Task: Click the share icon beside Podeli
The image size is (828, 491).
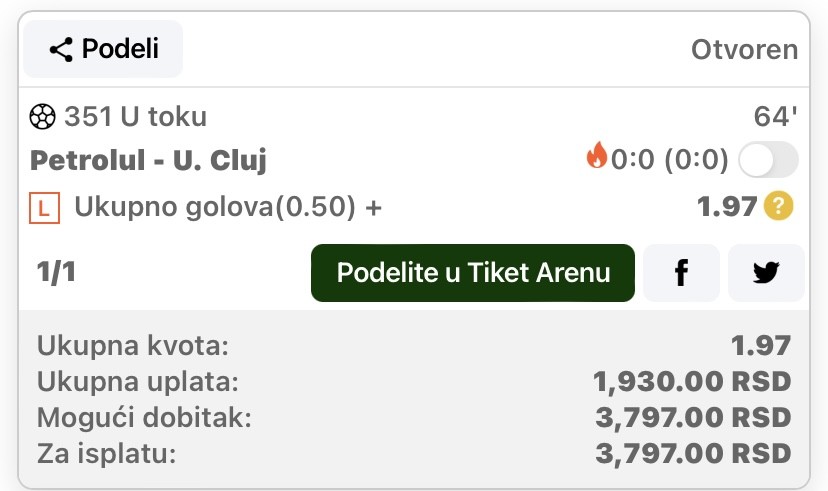Action: (x=61, y=50)
